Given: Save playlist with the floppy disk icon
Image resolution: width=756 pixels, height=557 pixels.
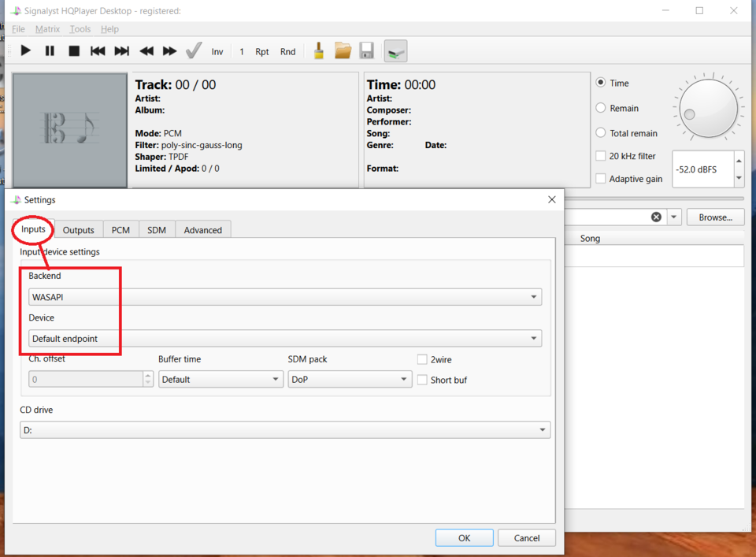Looking at the screenshot, I should pos(366,50).
